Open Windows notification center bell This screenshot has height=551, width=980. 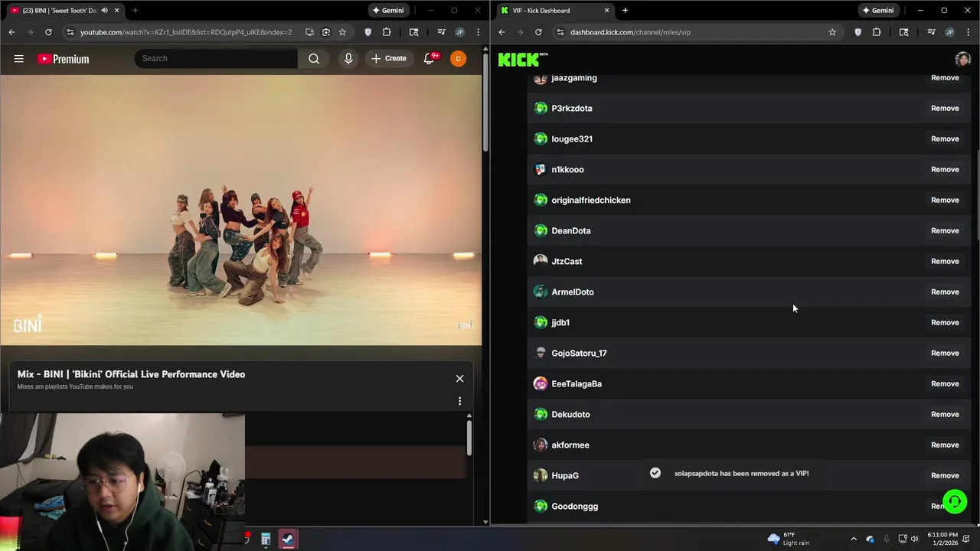(x=966, y=539)
